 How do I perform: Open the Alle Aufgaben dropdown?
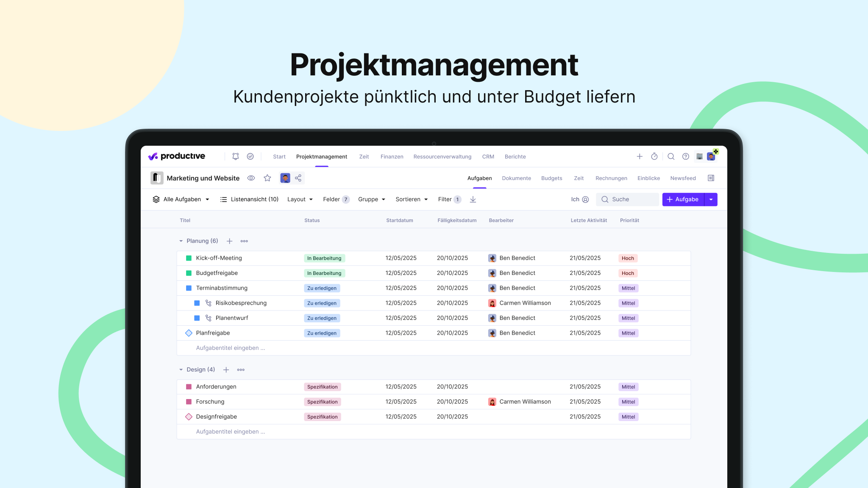click(181, 199)
